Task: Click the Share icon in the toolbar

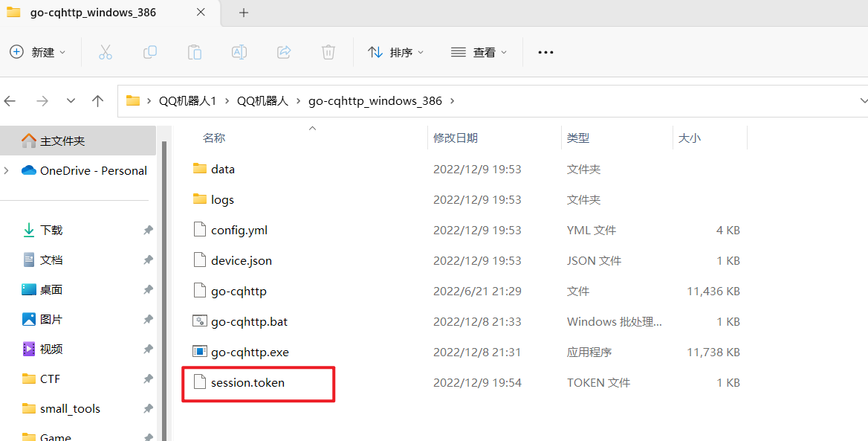Action: tap(283, 52)
